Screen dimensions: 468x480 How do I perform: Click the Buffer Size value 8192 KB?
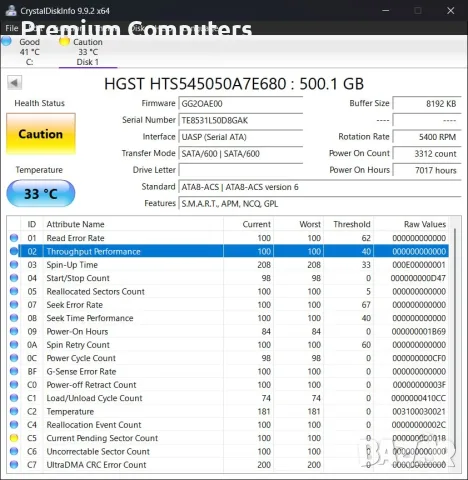[x=427, y=103]
